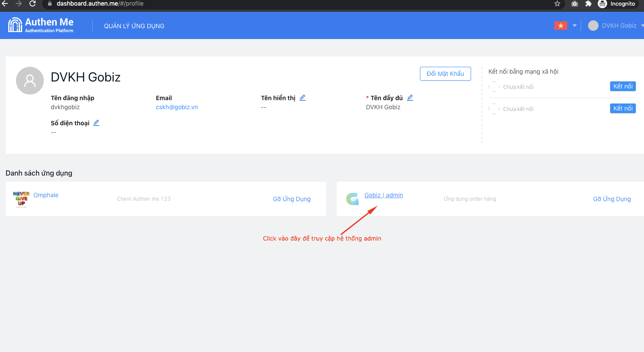
Task: Click Gỡ Ứng Dụng for Omphale
Action: coord(292,199)
